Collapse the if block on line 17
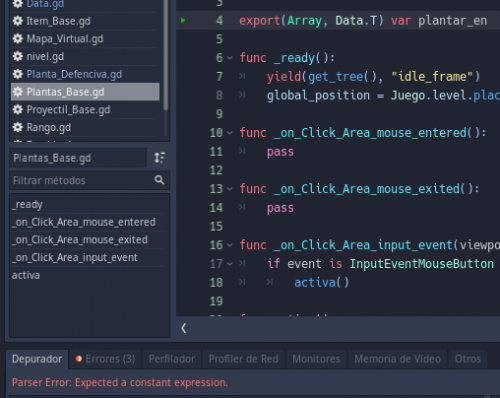The image size is (500, 398). click(230, 264)
